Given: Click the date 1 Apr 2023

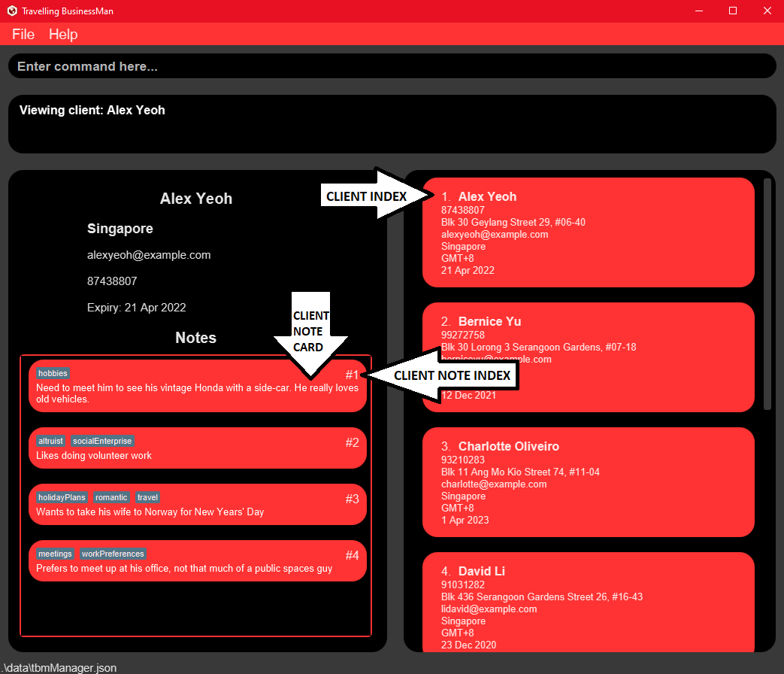Looking at the screenshot, I should coord(465,520).
